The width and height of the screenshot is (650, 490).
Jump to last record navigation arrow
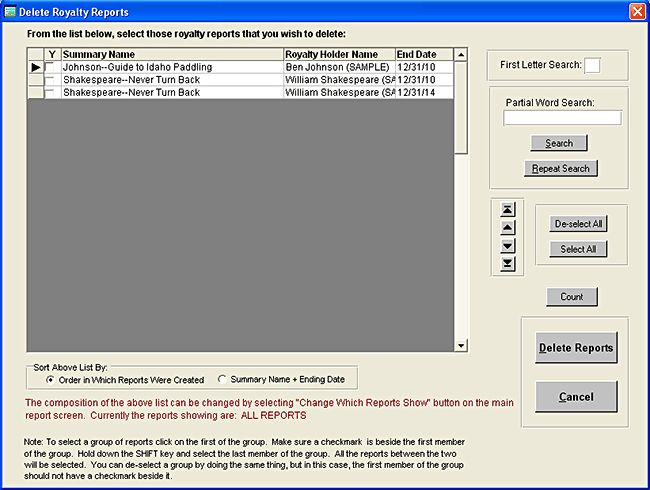(x=508, y=263)
